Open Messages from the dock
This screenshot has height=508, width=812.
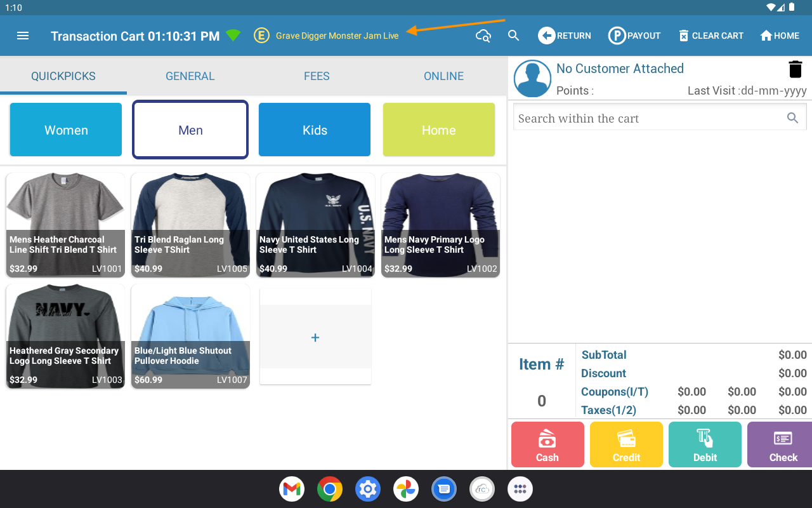click(444, 489)
